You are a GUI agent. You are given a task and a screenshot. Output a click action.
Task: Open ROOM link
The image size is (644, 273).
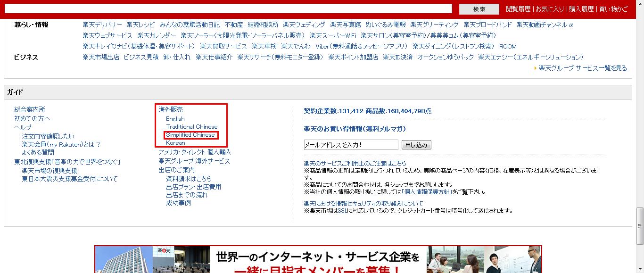[508, 46]
